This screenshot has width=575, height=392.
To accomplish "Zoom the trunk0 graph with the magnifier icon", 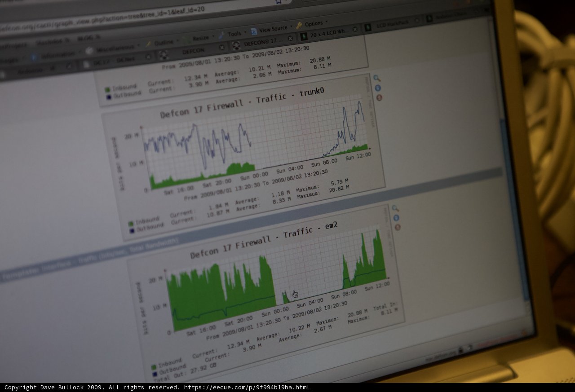I will (376, 78).
